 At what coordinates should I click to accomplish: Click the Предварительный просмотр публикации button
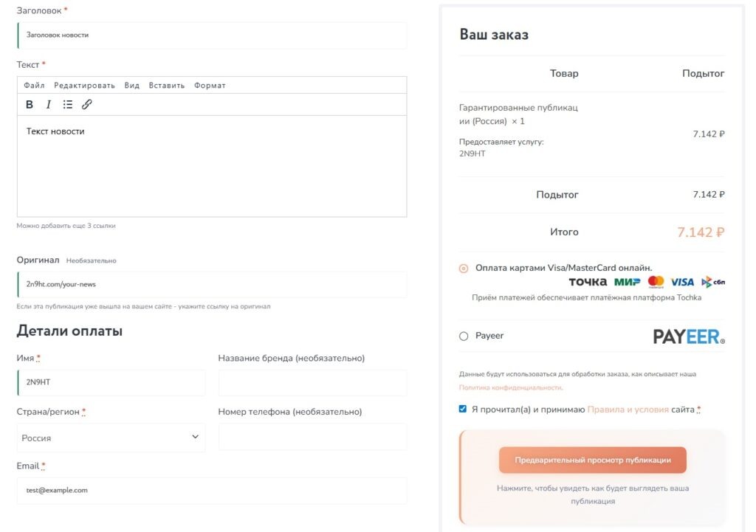pyautogui.click(x=592, y=460)
